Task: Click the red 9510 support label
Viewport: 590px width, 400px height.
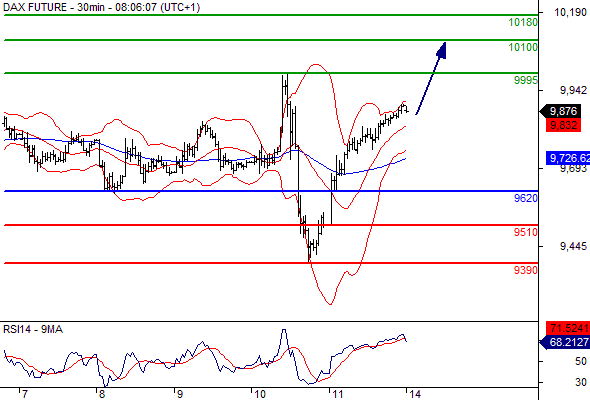Action: [x=526, y=232]
